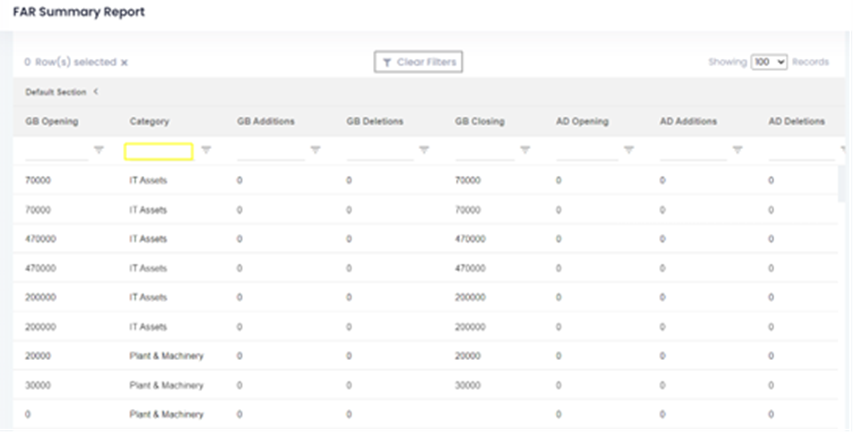Image resolution: width=855 pixels, height=436 pixels.
Task: Focus the GB Deletions filter input
Action: point(380,151)
